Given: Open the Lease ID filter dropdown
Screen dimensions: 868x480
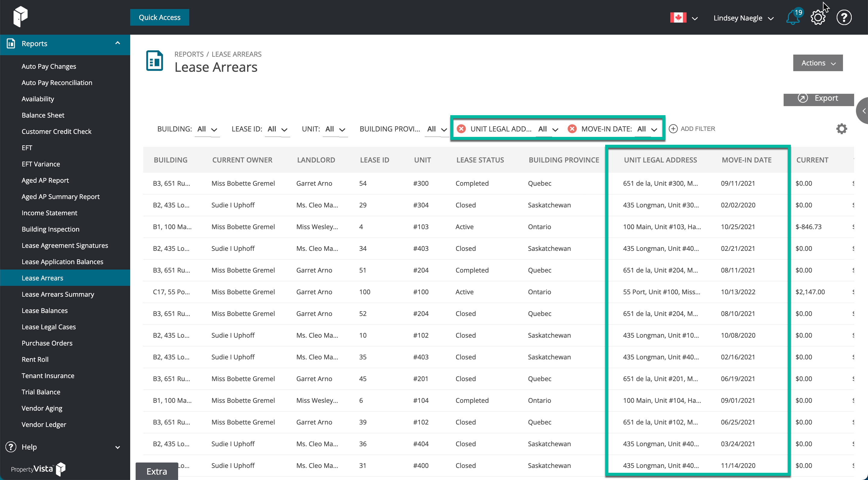Looking at the screenshot, I should click(277, 129).
